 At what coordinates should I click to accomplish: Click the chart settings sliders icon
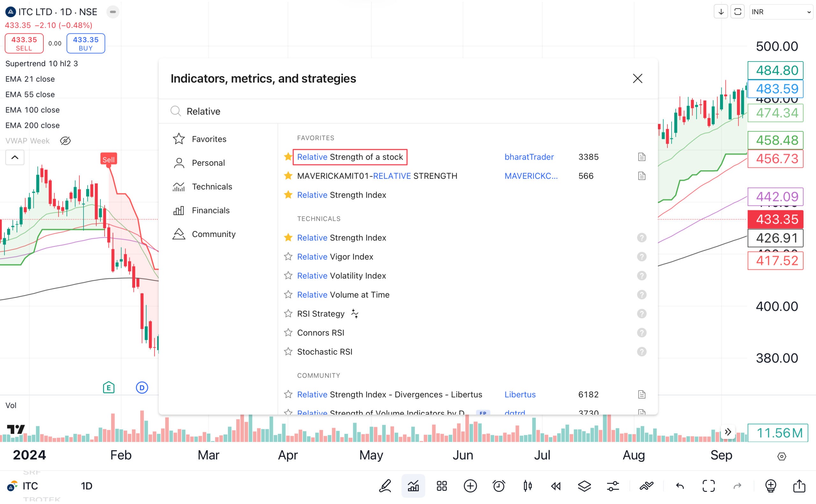[x=613, y=486]
